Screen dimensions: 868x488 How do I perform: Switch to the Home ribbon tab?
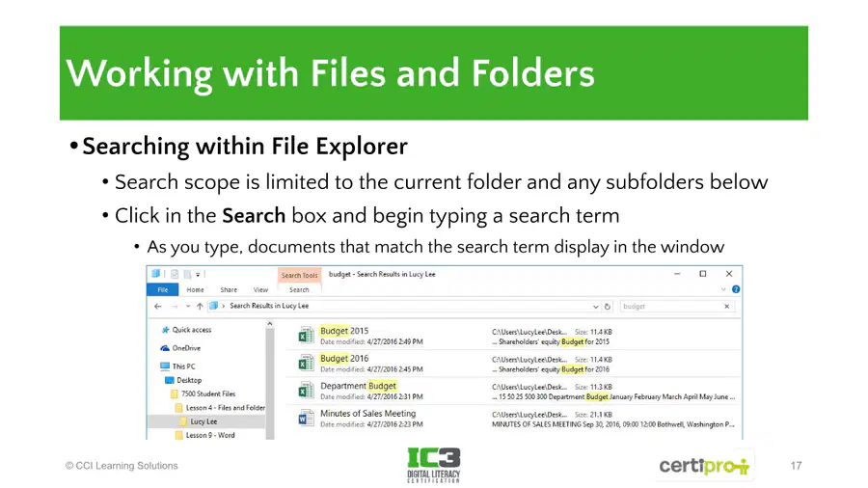[x=195, y=290]
